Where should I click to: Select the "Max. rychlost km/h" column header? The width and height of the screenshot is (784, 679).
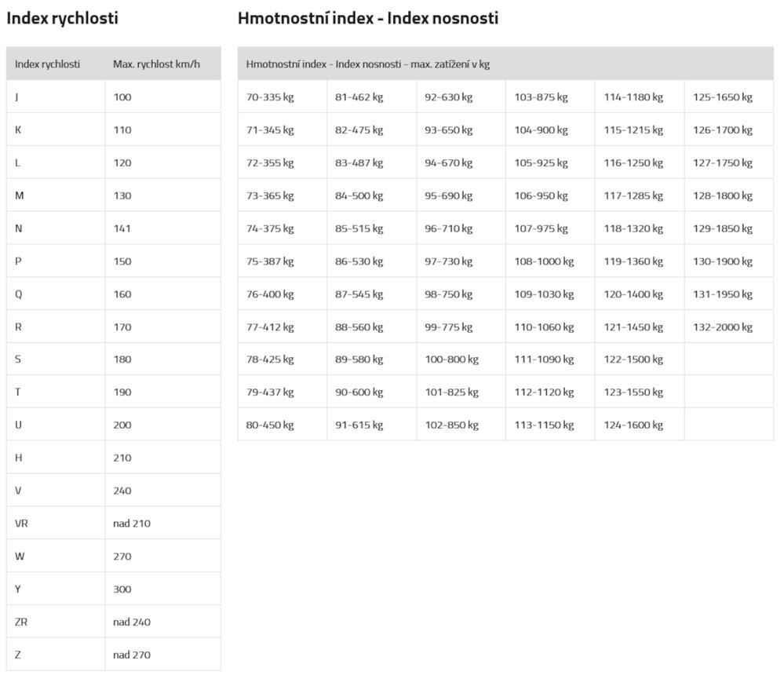156,64
